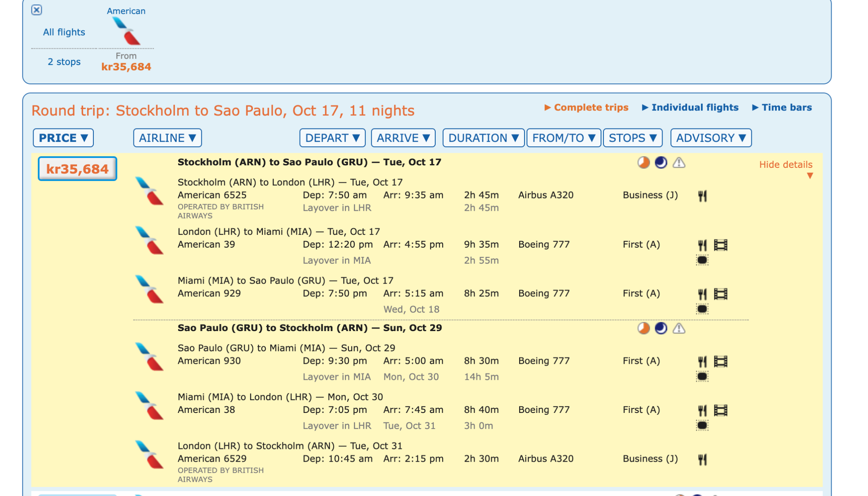Click the airline logo beside American 929

tap(149, 289)
